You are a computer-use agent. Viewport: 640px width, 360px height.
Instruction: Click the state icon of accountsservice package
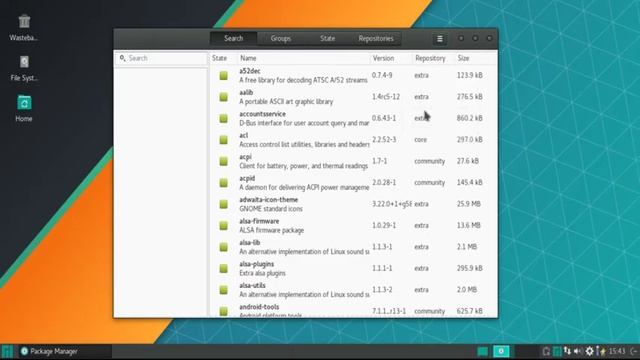pos(223,118)
